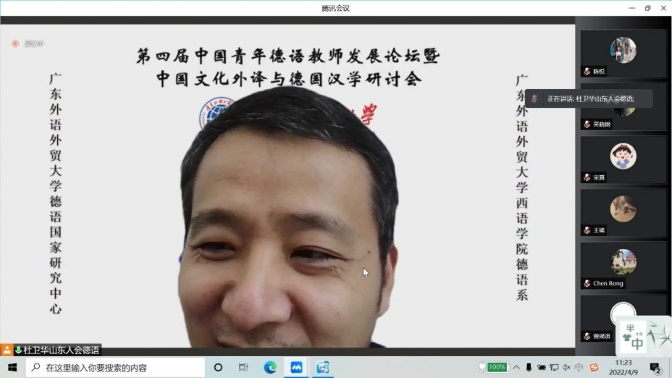
Task: Select the cartoon-avatar participant tile
Action: (623, 159)
